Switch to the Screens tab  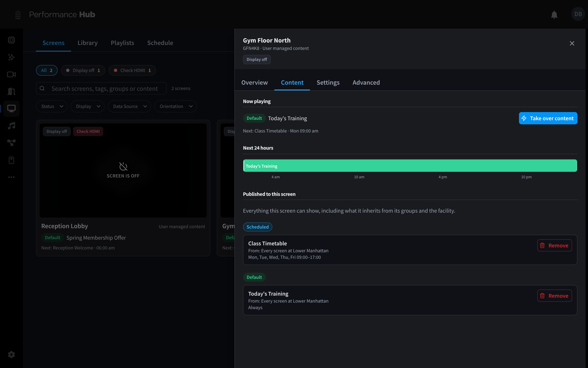[x=53, y=43]
